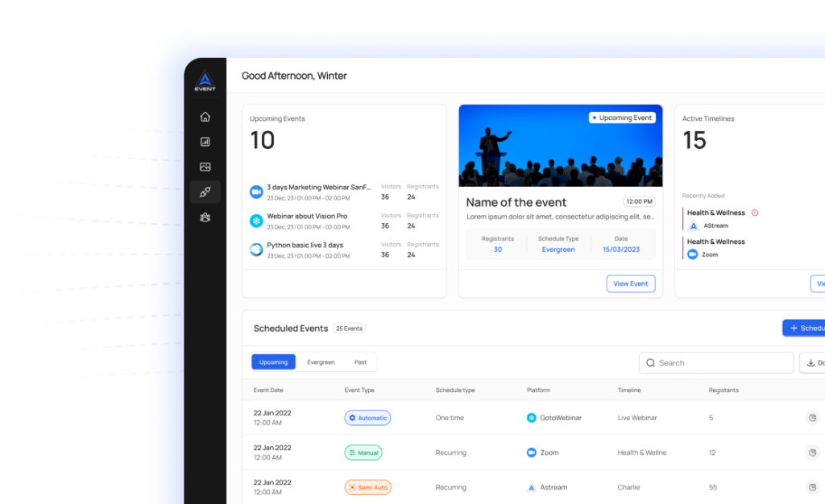Switch to the Past tab
The width and height of the screenshot is (825, 504).
[x=360, y=362]
